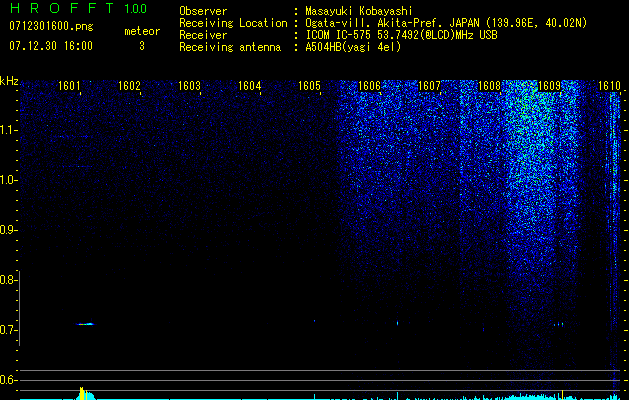Click the 1603 time marker

[189, 85]
